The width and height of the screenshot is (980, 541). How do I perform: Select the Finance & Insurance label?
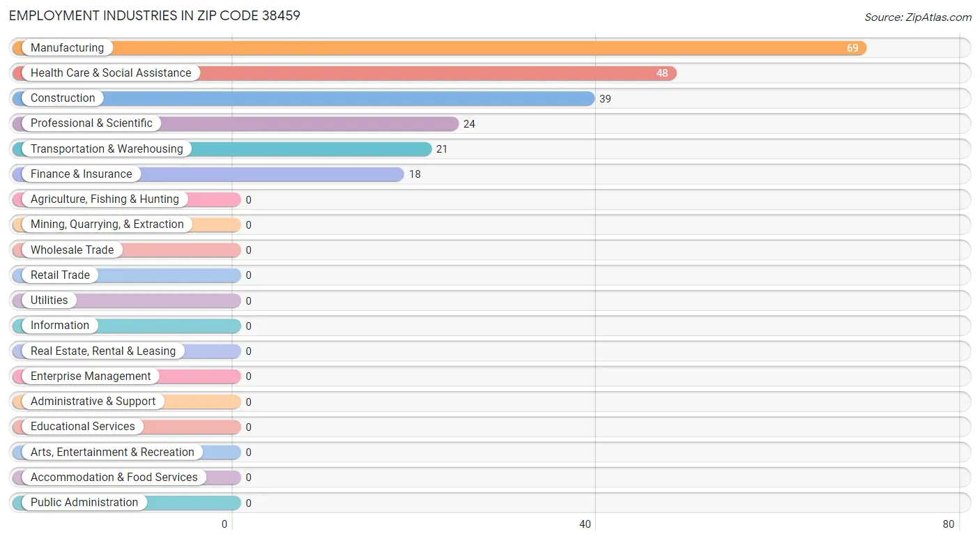click(81, 174)
